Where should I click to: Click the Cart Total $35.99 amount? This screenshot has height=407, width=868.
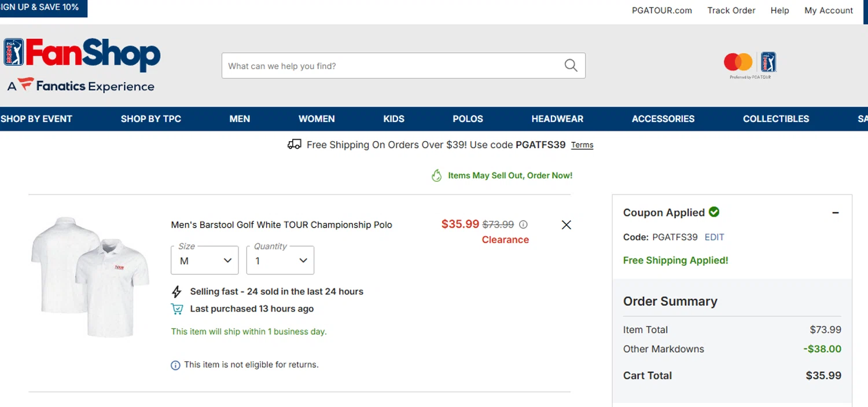coord(823,376)
